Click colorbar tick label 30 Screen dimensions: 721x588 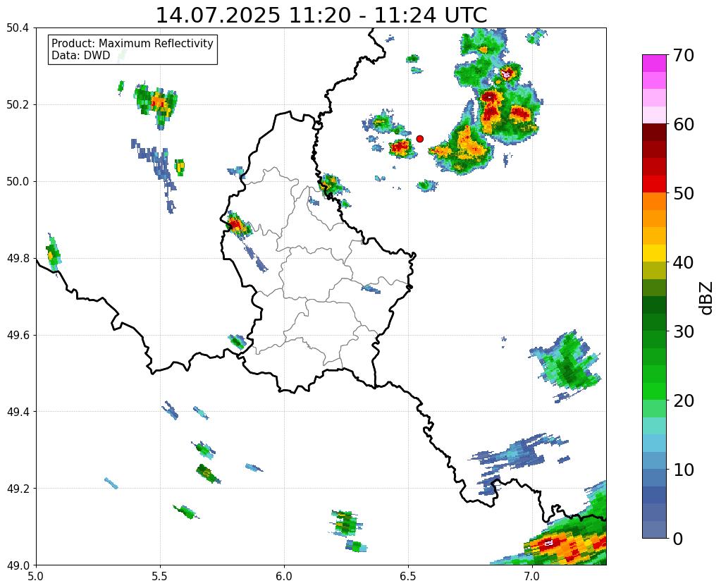click(682, 331)
